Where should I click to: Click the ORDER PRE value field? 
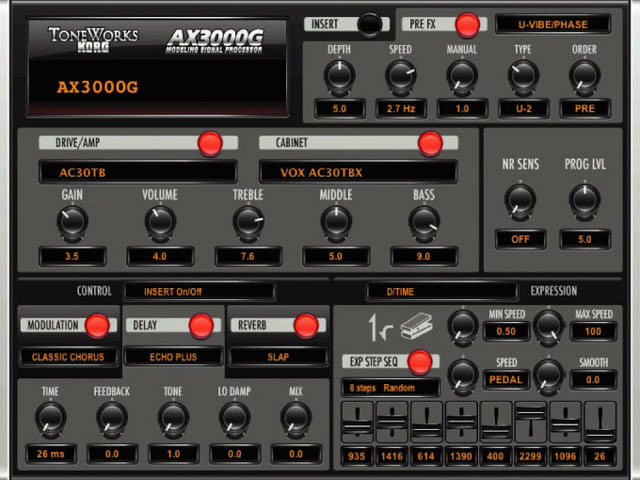[x=585, y=109]
